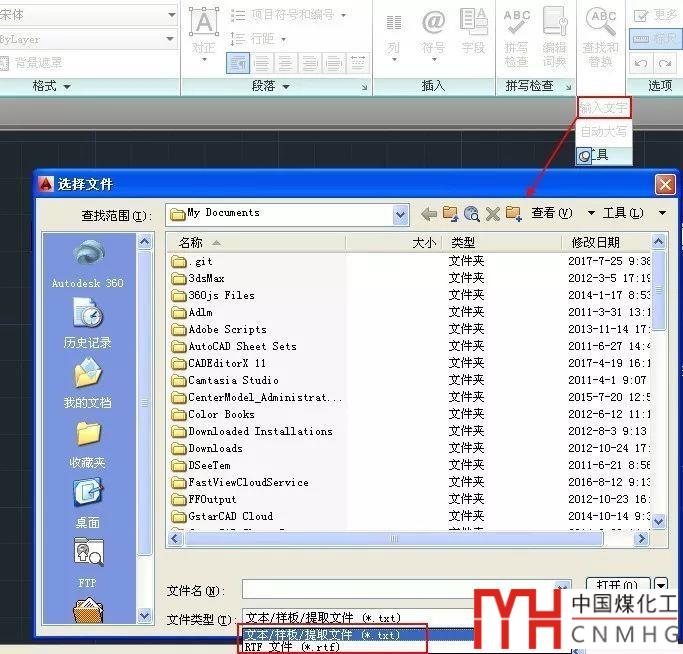Screen dimensions: 683x654
Task: Click the Search the Web icon
Action: (x=472, y=214)
